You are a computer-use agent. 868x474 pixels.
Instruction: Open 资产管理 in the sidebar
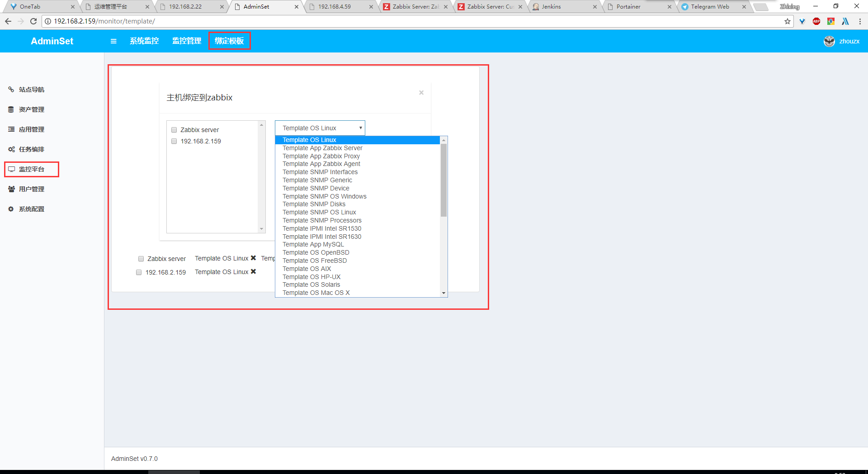pos(32,109)
